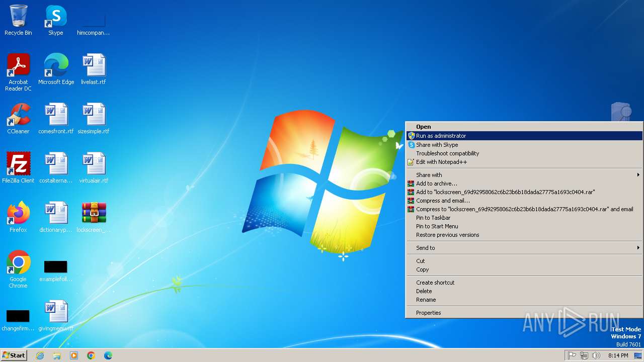Choose Pin to Start Menu

coord(524,226)
